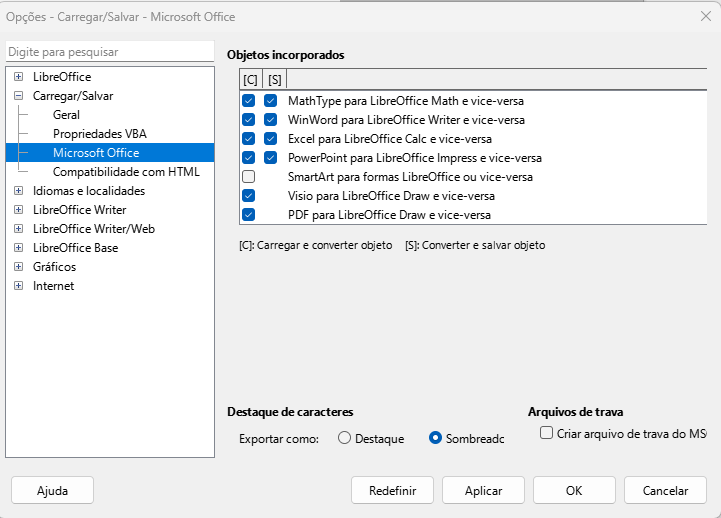Select 'WinWord para LibreOffice Writer e vice-versa' text

(406, 120)
